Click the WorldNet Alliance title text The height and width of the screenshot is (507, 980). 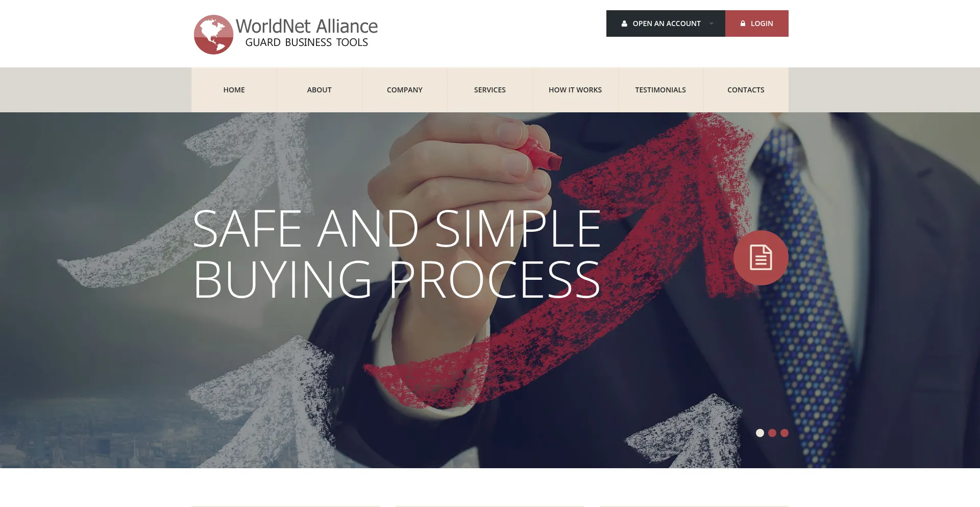click(x=307, y=26)
